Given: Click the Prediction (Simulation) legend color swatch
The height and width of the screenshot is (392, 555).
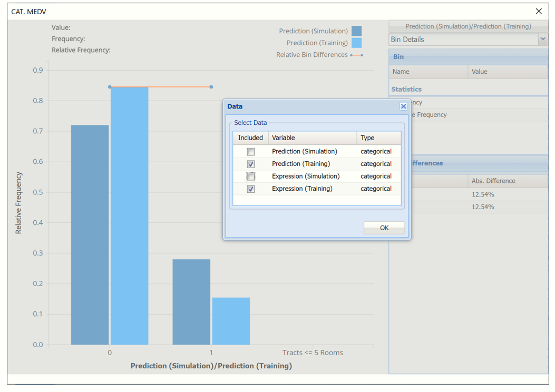Looking at the screenshot, I should pos(357,31).
